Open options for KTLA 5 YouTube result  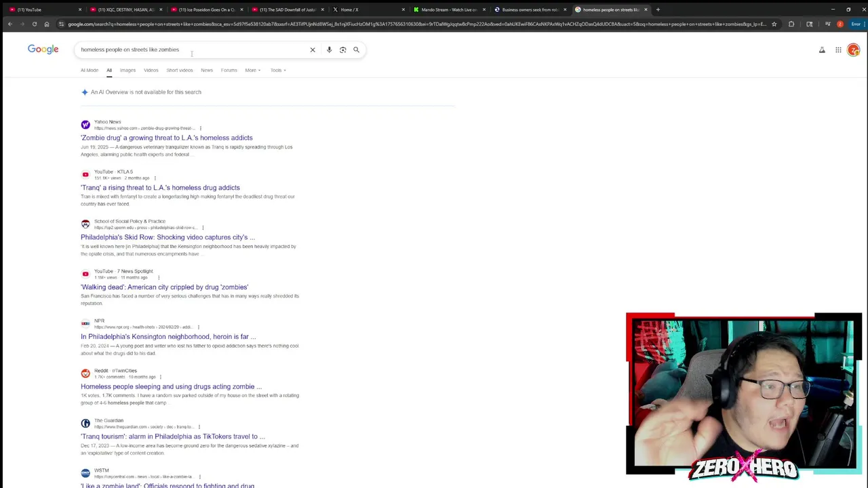pos(155,178)
